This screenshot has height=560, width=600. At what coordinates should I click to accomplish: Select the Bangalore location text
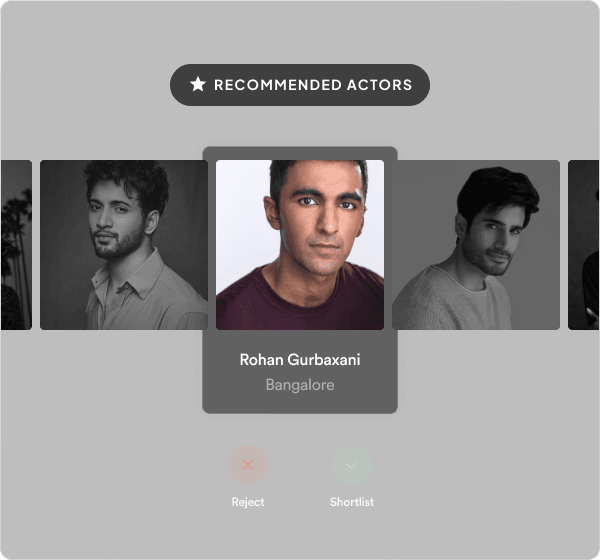coord(300,385)
